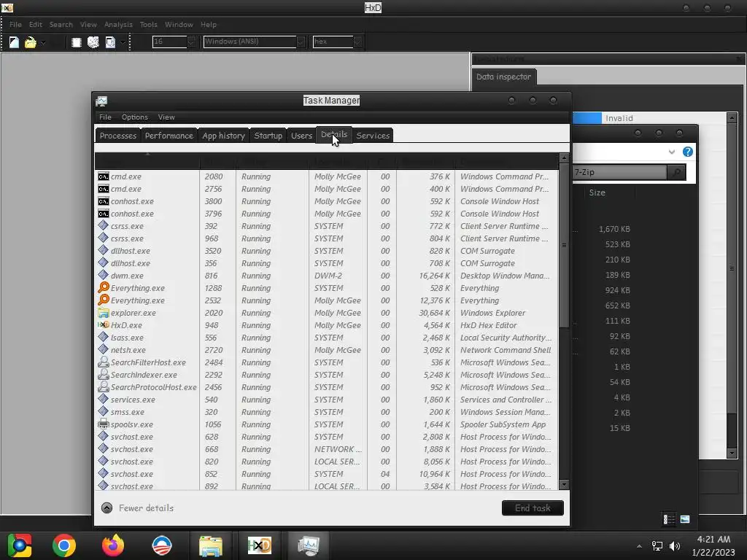Open Task Manager's File menu
The image size is (747, 560).
tap(105, 117)
